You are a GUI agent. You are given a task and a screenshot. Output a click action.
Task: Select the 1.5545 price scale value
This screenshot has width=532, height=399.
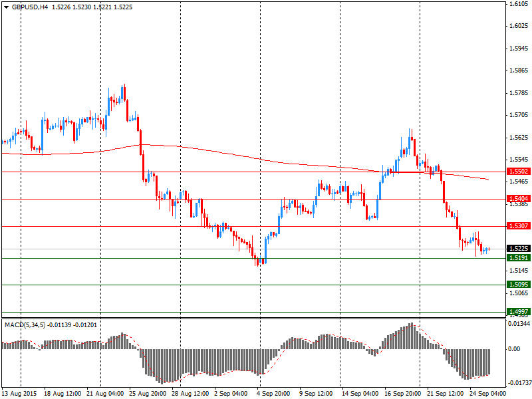point(519,160)
